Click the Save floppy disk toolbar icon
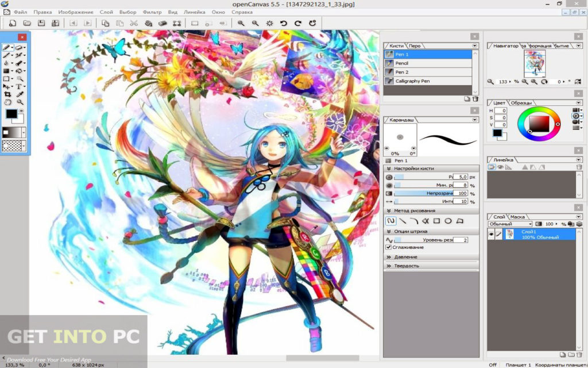The height and width of the screenshot is (368, 588). [41, 23]
